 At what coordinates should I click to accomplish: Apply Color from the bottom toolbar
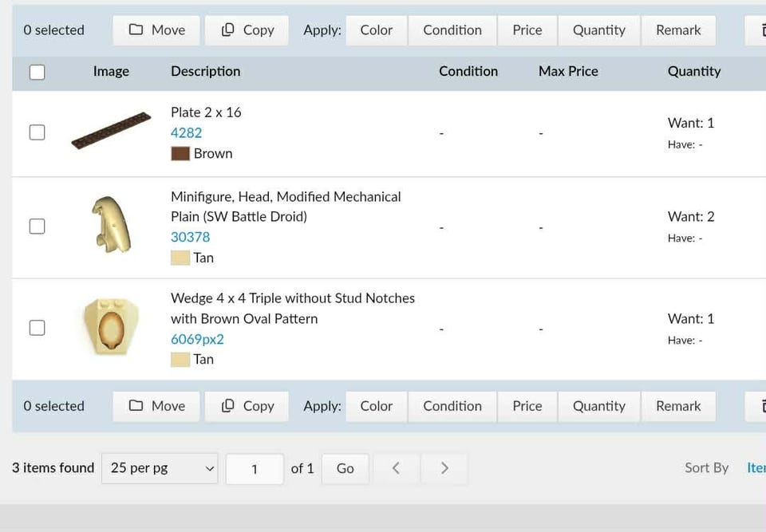(x=376, y=406)
